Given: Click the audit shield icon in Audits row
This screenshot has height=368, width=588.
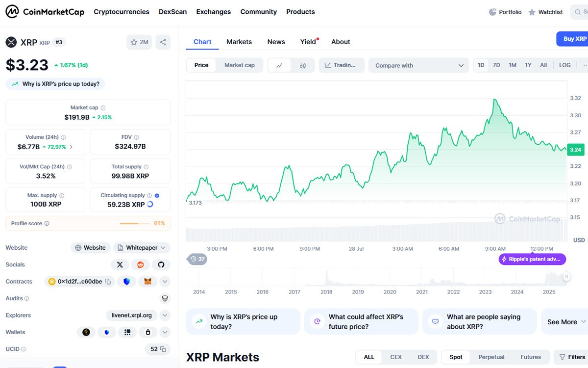Looking at the screenshot, I should click(x=165, y=298).
